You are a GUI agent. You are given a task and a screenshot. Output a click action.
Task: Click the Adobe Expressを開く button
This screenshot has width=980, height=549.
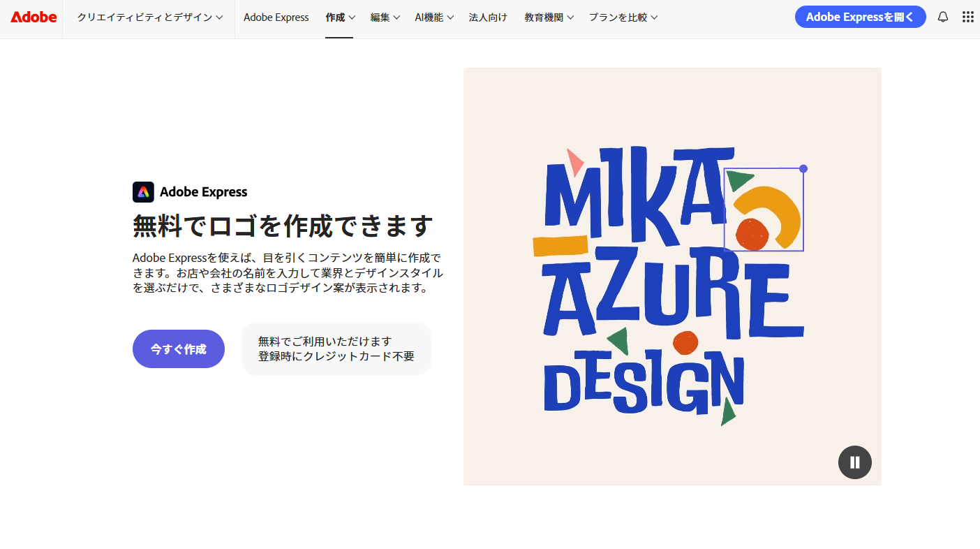coord(860,17)
